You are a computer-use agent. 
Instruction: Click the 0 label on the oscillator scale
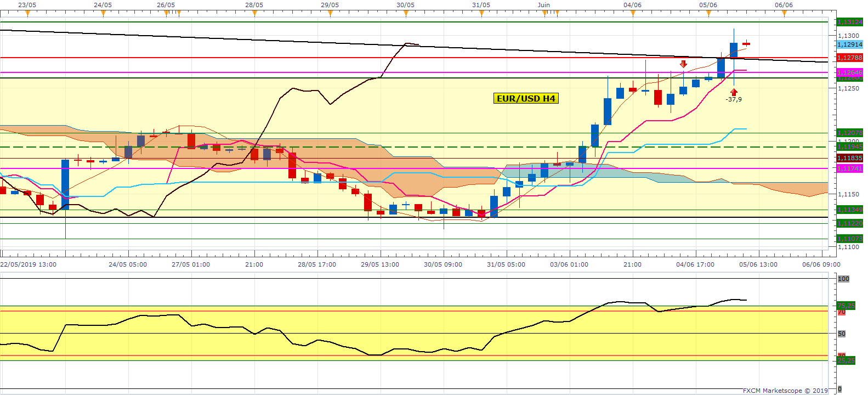[x=840, y=389]
